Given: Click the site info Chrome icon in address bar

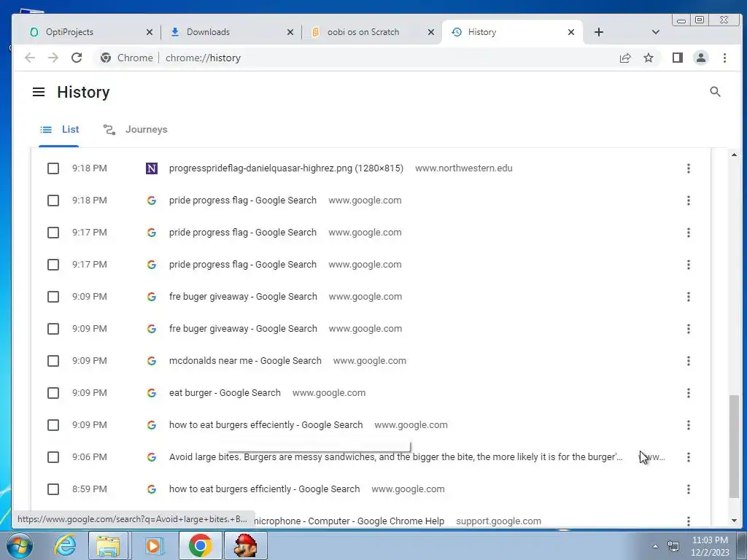Looking at the screenshot, I should pyautogui.click(x=106, y=58).
